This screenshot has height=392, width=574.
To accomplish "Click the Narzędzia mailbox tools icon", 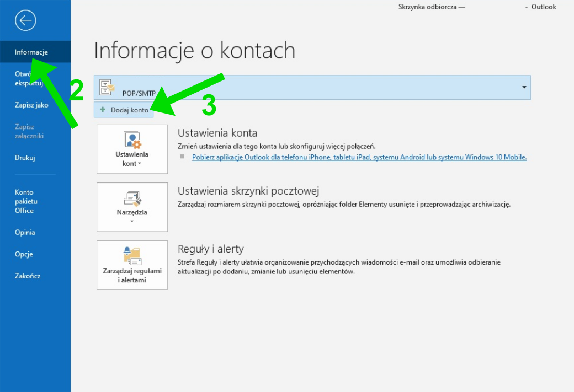I will (x=132, y=198).
